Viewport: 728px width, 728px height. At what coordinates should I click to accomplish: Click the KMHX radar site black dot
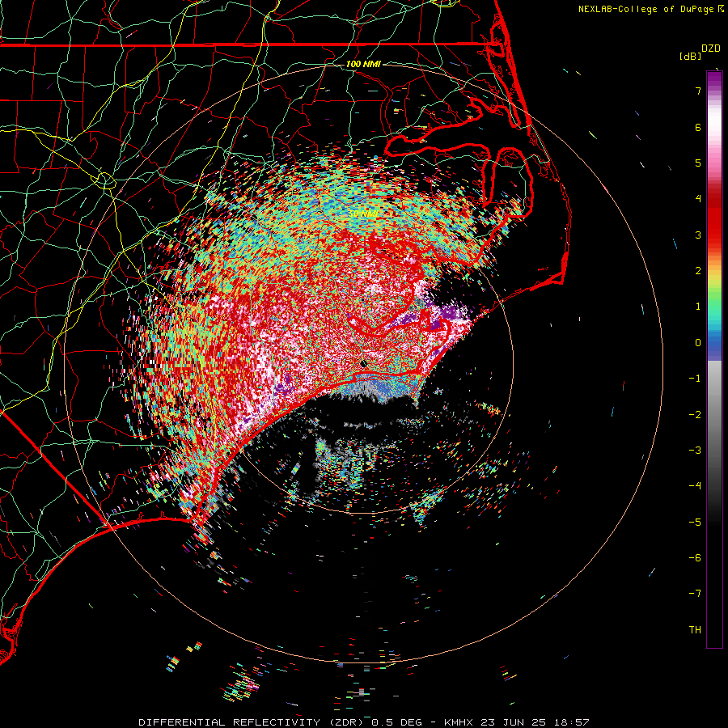pos(363,364)
